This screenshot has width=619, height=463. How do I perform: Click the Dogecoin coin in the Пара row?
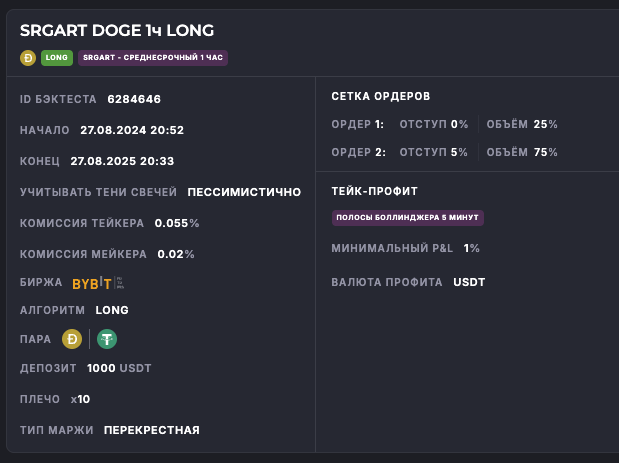click(72, 339)
